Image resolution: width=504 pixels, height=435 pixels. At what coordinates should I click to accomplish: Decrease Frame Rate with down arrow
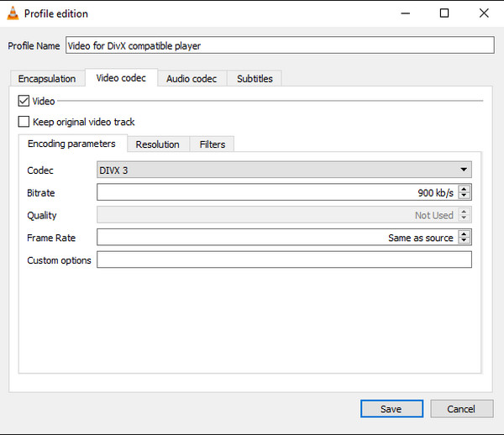[464, 241]
